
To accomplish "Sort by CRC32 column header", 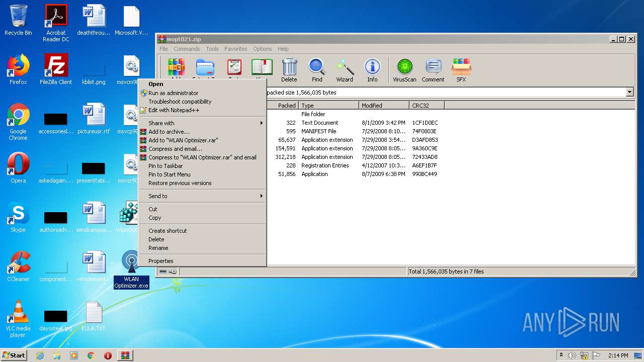I will click(x=427, y=106).
